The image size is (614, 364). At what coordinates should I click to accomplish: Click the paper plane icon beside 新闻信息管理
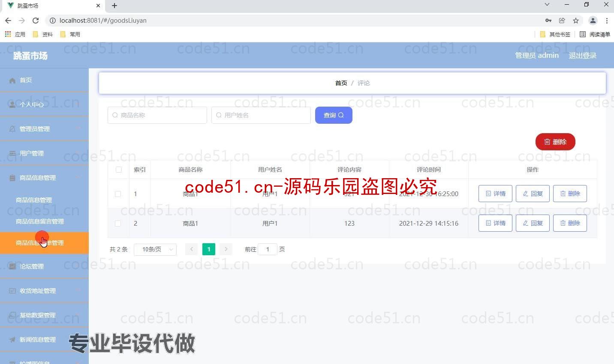coord(12,340)
